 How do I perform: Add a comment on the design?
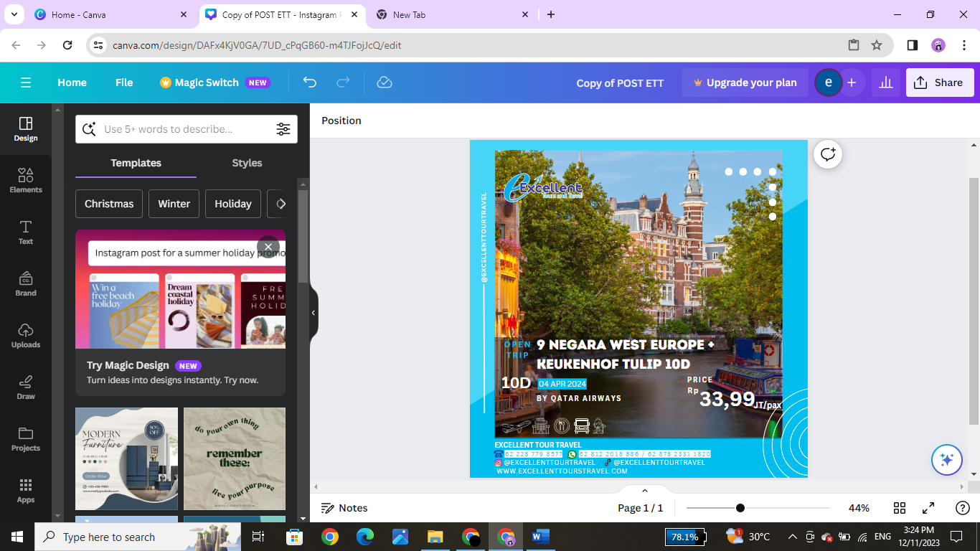pos(828,154)
